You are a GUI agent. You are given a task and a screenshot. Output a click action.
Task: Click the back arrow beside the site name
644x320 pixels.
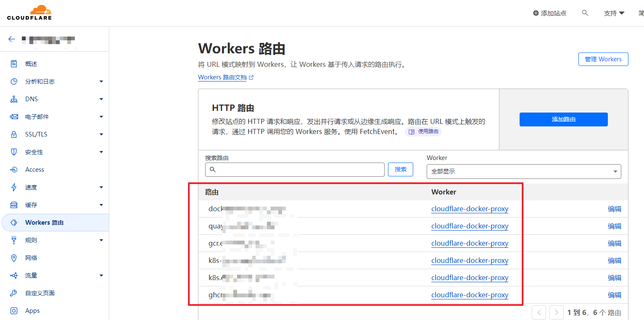point(12,39)
